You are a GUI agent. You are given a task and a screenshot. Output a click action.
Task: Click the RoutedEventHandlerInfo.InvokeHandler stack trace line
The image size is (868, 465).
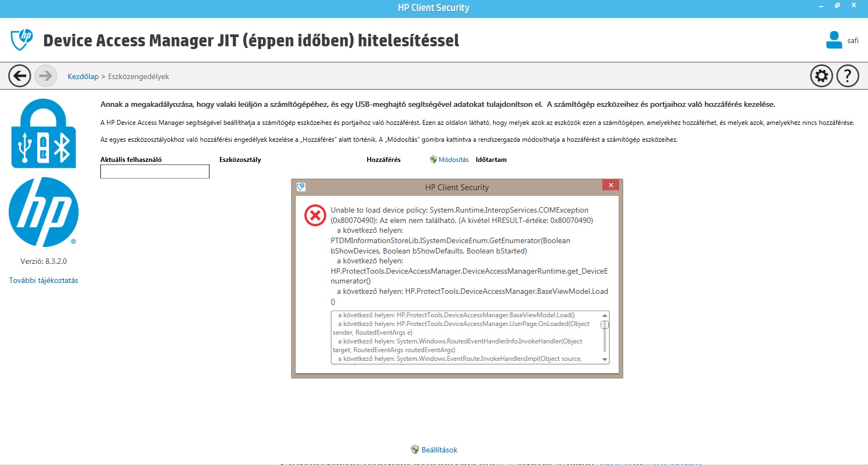click(457, 346)
